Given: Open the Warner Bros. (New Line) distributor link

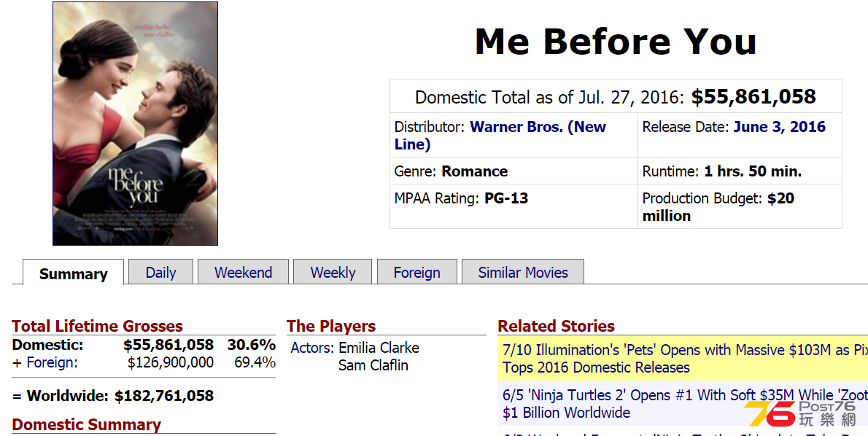Looking at the screenshot, I should 500,135.
